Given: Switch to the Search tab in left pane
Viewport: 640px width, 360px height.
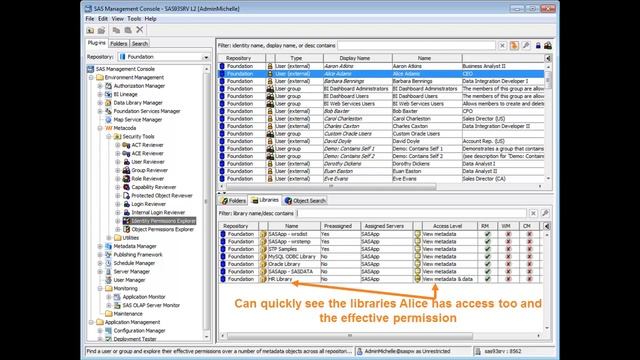Looking at the screenshot, I should pos(140,44).
